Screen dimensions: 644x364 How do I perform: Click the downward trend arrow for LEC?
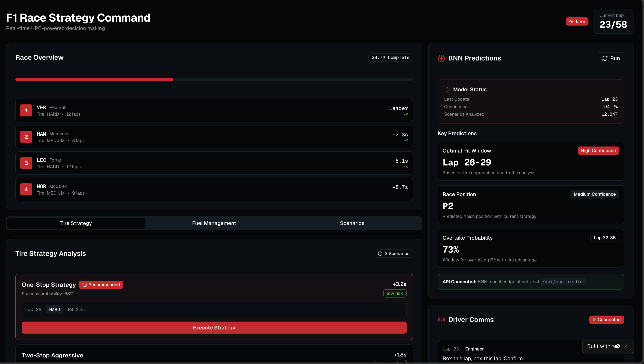pyautogui.click(x=406, y=167)
